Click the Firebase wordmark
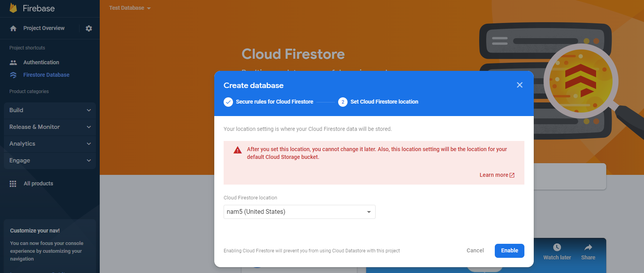The image size is (644, 273). point(39,8)
